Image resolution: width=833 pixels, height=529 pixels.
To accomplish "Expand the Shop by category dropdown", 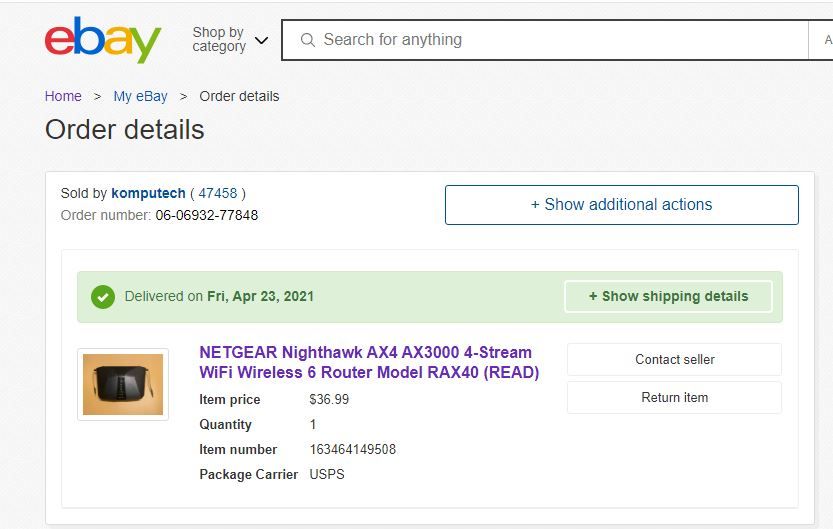I will [x=230, y=40].
